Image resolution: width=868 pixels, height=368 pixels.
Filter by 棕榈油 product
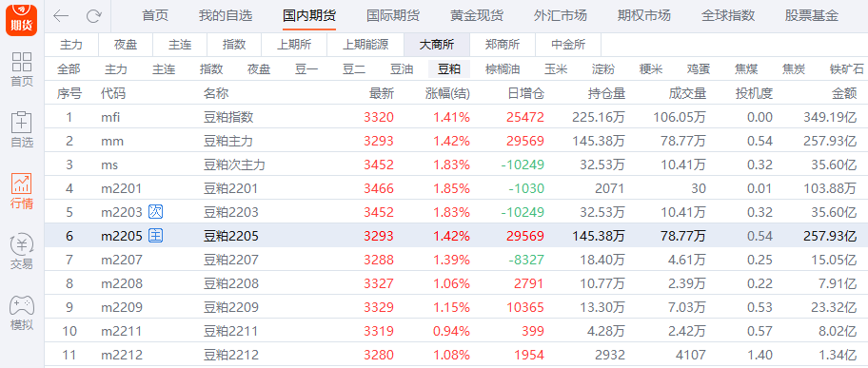click(x=503, y=69)
